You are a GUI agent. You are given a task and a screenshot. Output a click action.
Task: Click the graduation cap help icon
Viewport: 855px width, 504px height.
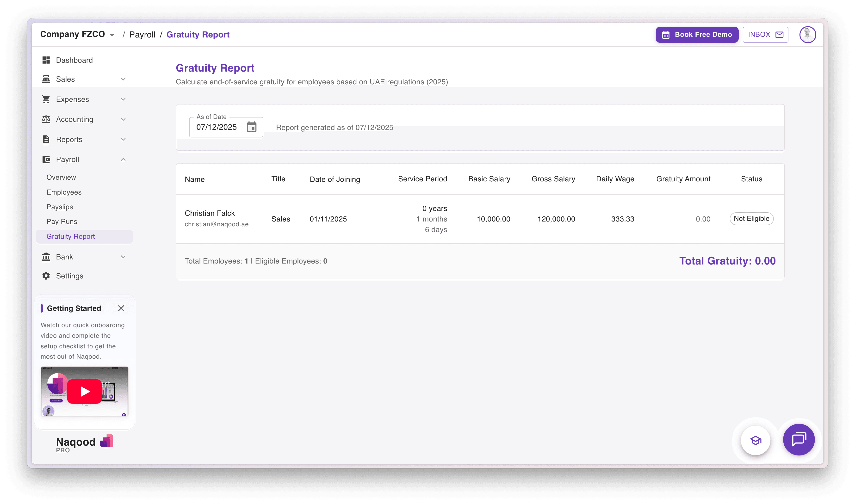point(756,441)
